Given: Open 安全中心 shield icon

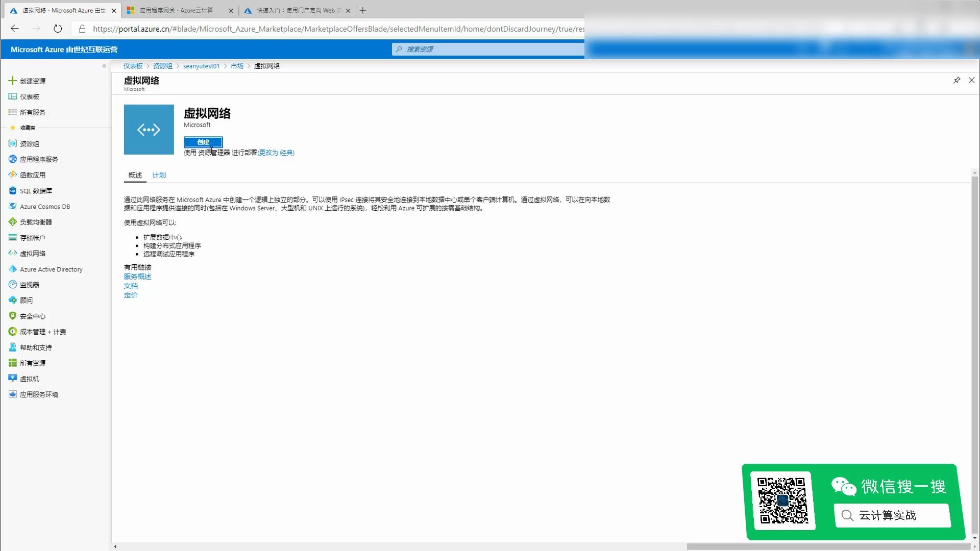Looking at the screenshot, I should click(x=13, y=316).
